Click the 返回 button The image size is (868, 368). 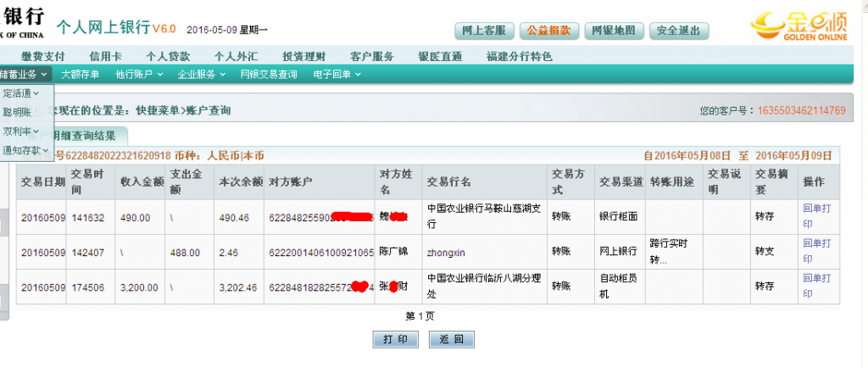(451, 339)
